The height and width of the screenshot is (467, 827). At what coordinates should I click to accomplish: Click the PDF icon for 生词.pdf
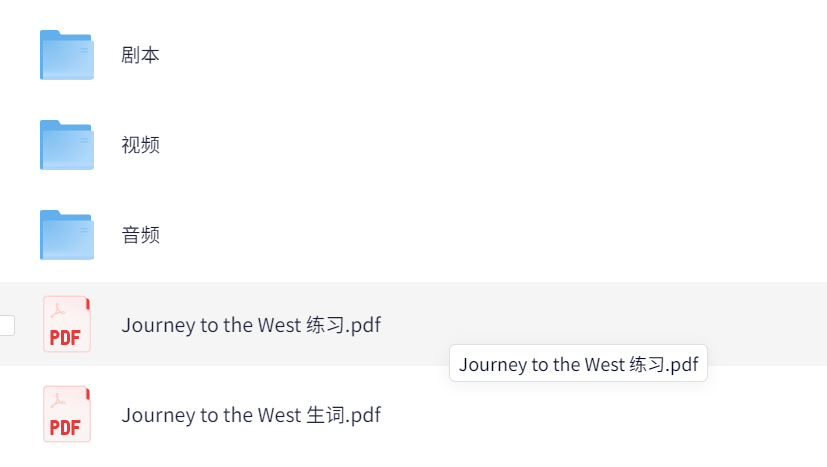[67, 414]
